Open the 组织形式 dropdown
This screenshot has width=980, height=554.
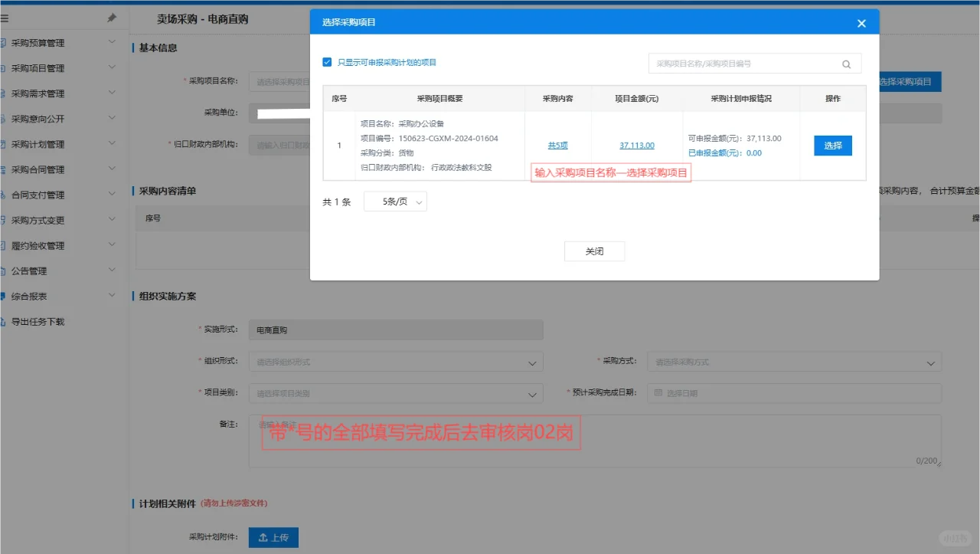[396, 362]
